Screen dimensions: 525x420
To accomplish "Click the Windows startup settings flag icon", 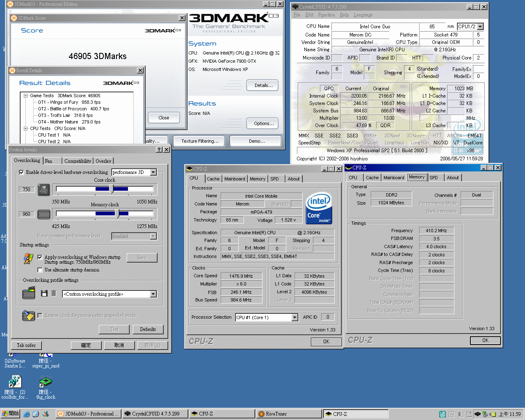I will tap(28, 258).
